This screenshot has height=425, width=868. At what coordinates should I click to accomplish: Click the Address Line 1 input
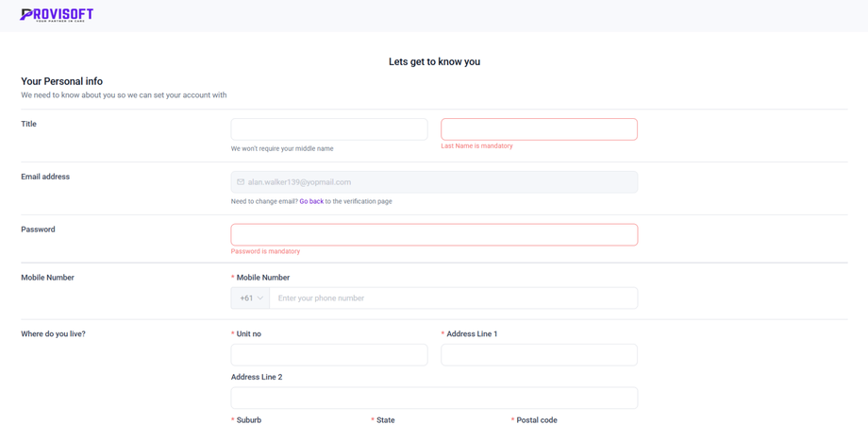pyautogui.click(x=539, y=354)
